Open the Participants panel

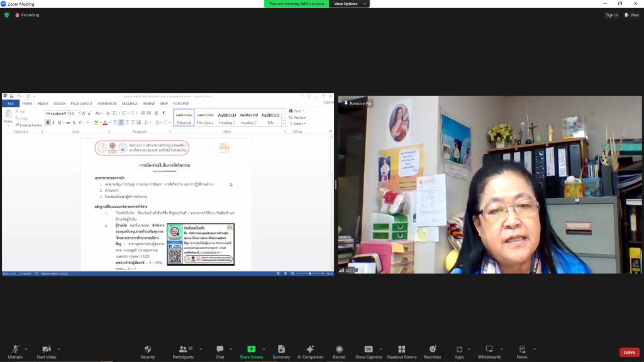point(182,349)
